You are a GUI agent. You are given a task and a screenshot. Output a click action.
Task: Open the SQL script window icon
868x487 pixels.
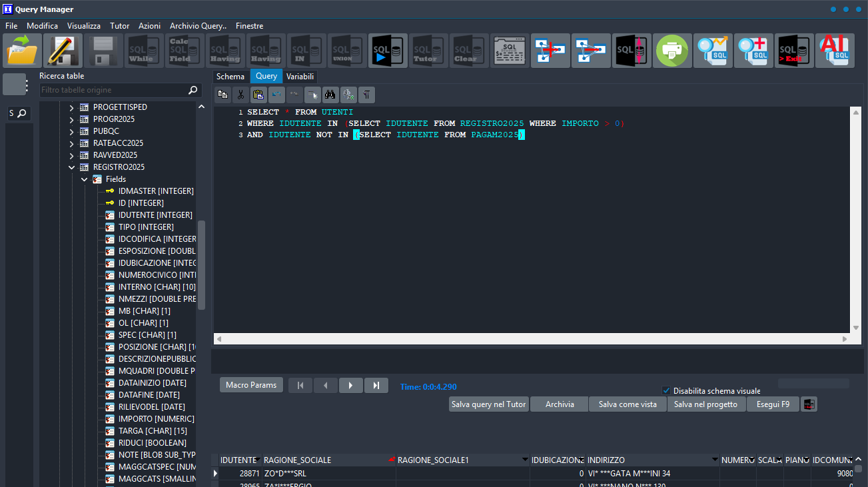click(x=510, y=51)
